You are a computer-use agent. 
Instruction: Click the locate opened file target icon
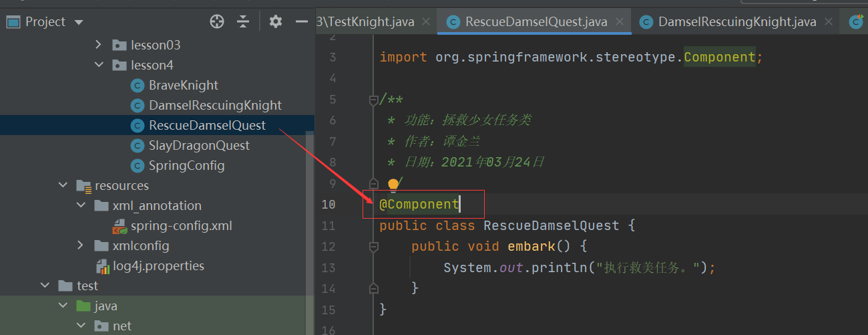pyautogui.click(x=217, y=22)
